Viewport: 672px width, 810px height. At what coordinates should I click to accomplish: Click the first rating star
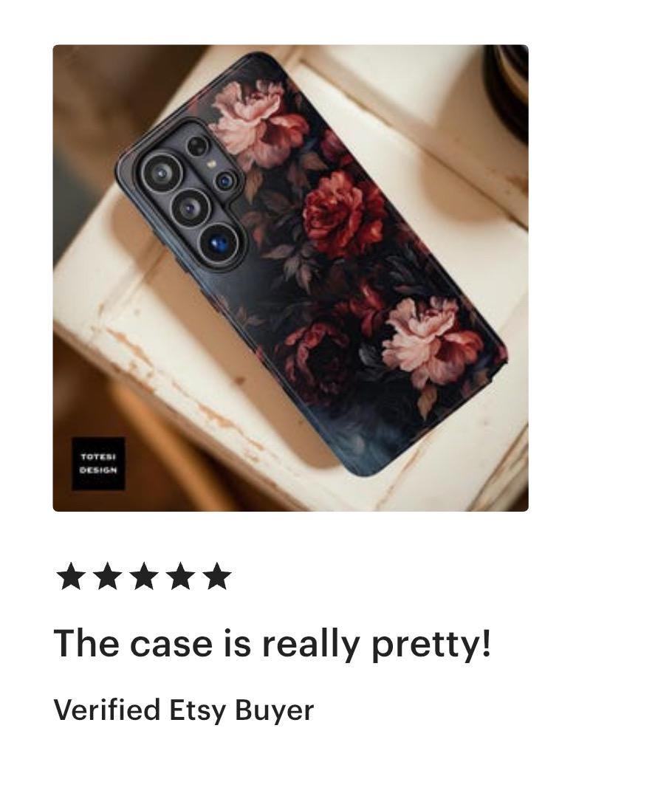tap(69, 577)
